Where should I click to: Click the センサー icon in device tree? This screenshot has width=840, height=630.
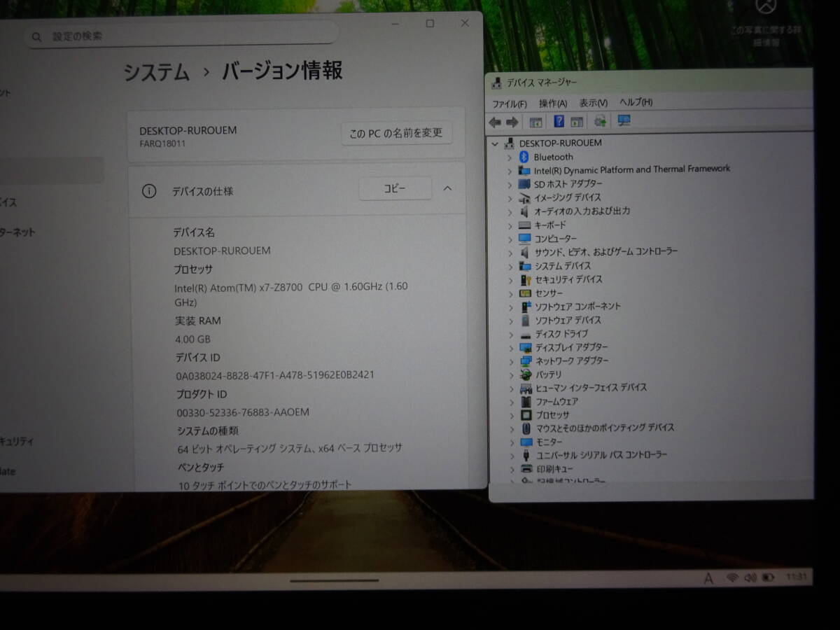pyautogui.click(x=526, y=293)
